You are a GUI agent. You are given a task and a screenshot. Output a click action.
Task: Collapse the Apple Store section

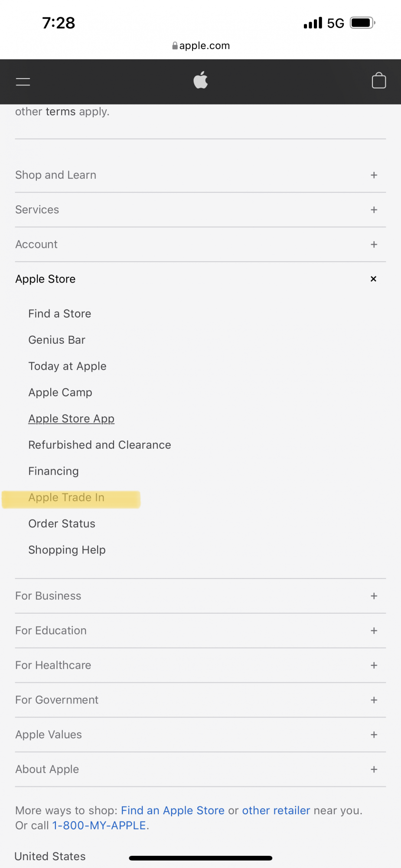[373, 279]
